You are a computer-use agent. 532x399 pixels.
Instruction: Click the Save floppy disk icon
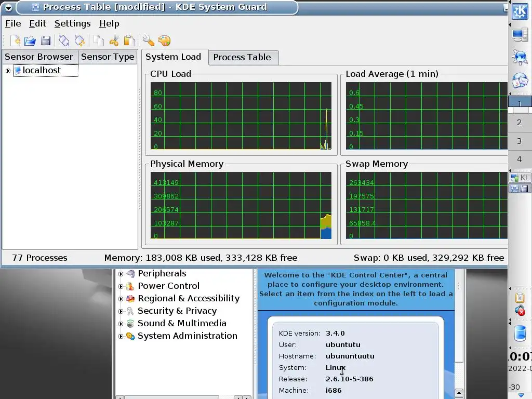click(46, 41)
